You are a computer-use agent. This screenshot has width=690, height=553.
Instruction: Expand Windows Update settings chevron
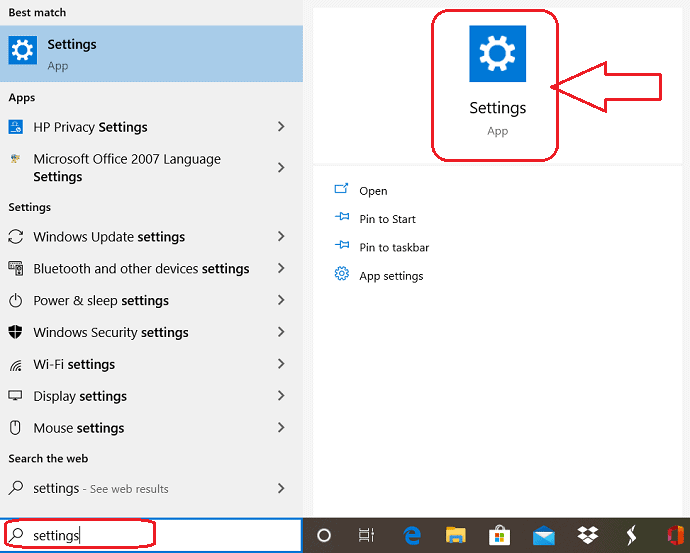pos(281,237)
